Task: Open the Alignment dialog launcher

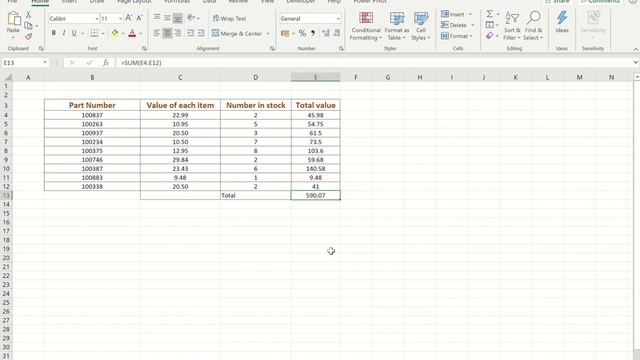Action: (272, 49)
